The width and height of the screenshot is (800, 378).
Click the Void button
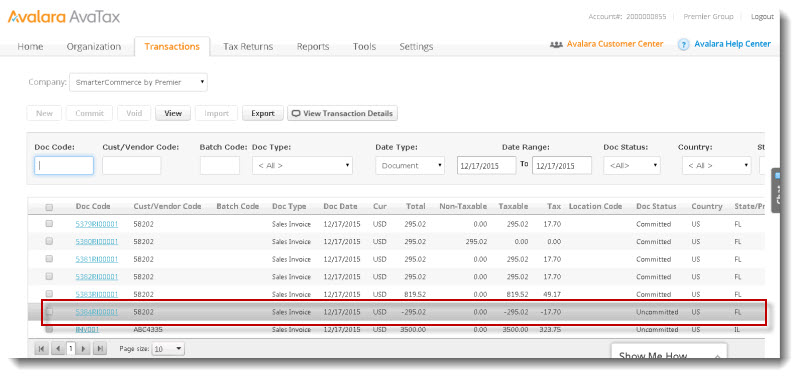tap(134, 113)
